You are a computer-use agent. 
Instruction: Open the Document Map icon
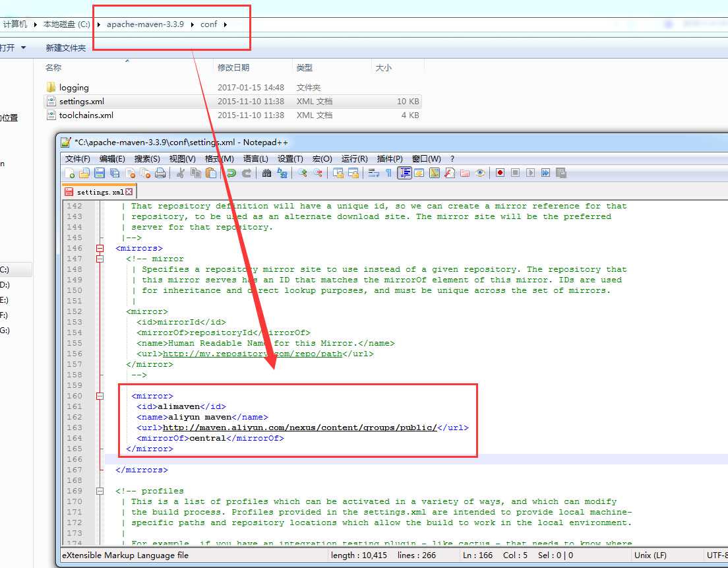435,174
